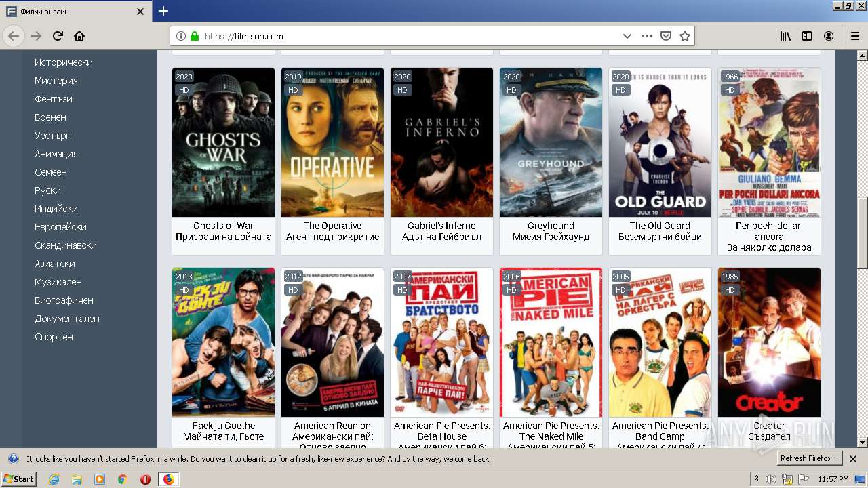Click the taskbar clock showing 11:57 PM
This screenshot has height=488, width=868.
pyautogui.click(x=833, y=479)
